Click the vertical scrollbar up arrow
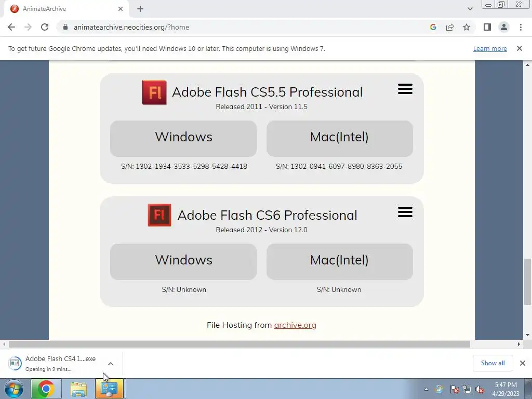532x399 pixels. 527,64
